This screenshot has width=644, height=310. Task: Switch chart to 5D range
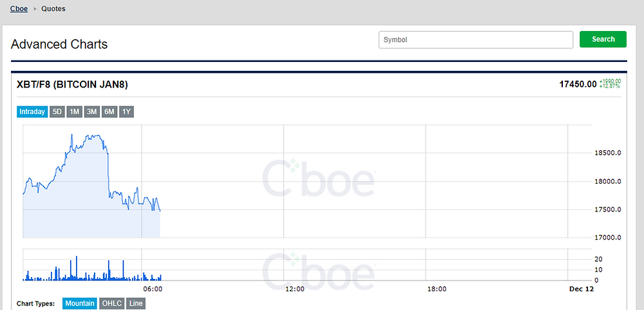coord(57,112)
